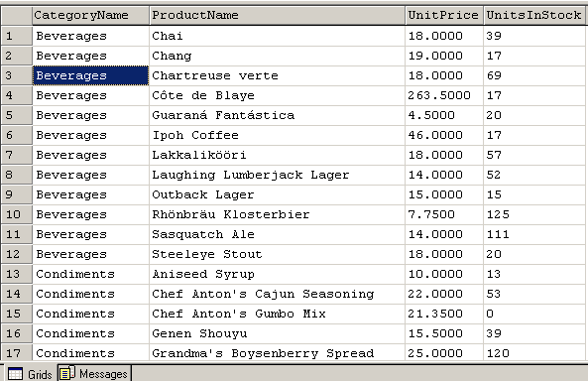Image resolution: width=588 pixels, height=381 pixels.
Task: Click the cell 'Sasquatch Ale'
Action: (x=277, y=234)
